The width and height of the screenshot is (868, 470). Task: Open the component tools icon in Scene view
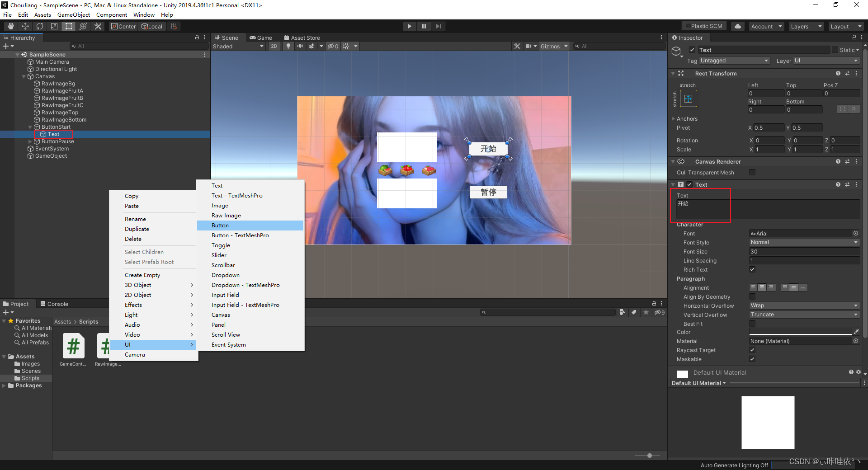click(517, 46)
